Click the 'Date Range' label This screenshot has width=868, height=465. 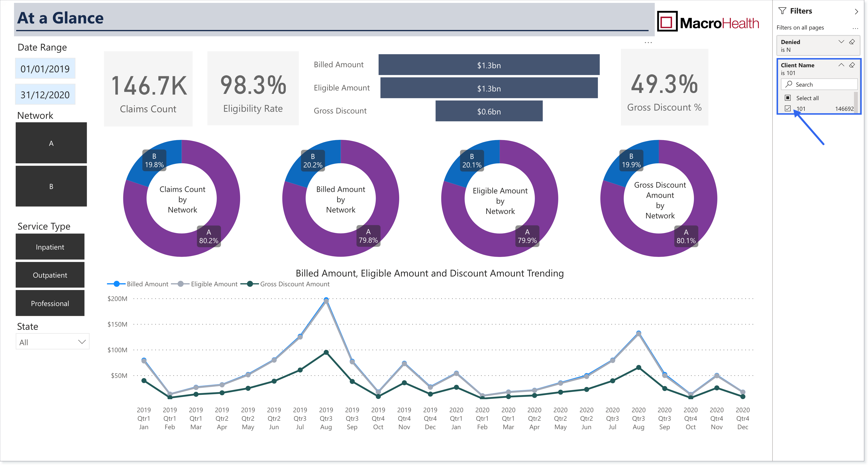(42, 47)
